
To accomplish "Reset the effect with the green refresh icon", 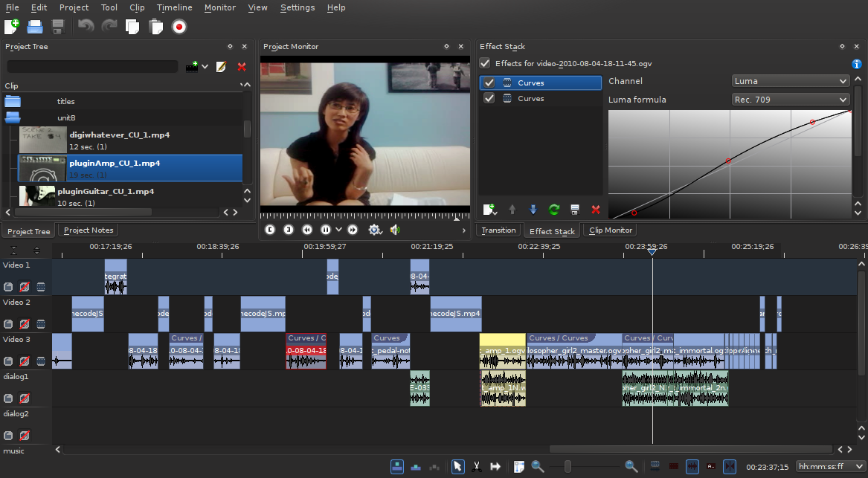I will (x=553, y=210).
